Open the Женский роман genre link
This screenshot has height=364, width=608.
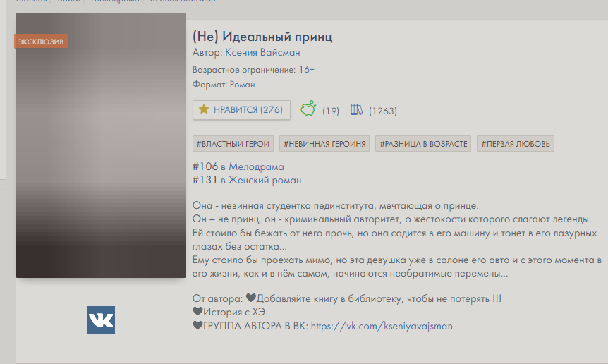click(265, 181)
